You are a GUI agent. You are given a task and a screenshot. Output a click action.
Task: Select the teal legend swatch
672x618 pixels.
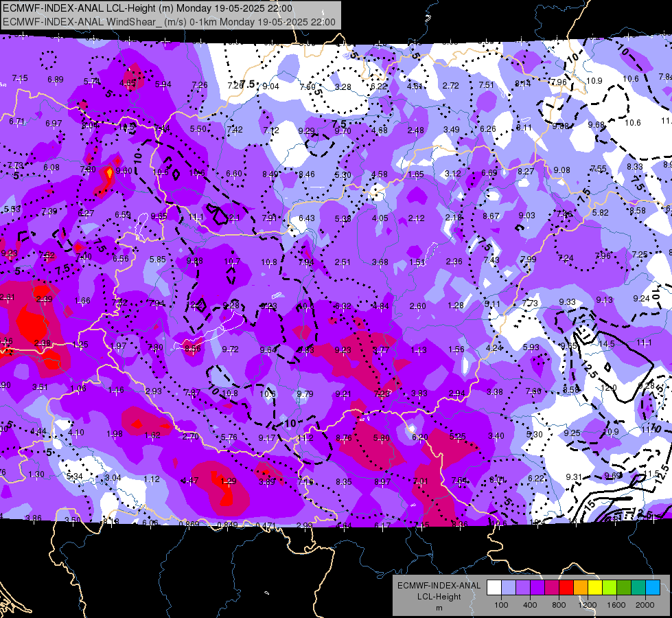point(638,588)
